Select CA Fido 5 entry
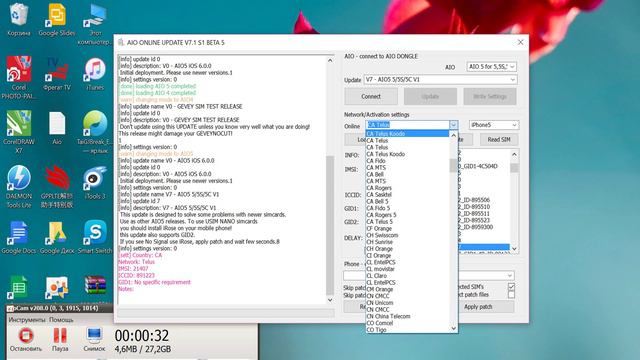Image resolution: width=640 pixels, height=360 pixels. 407,208
